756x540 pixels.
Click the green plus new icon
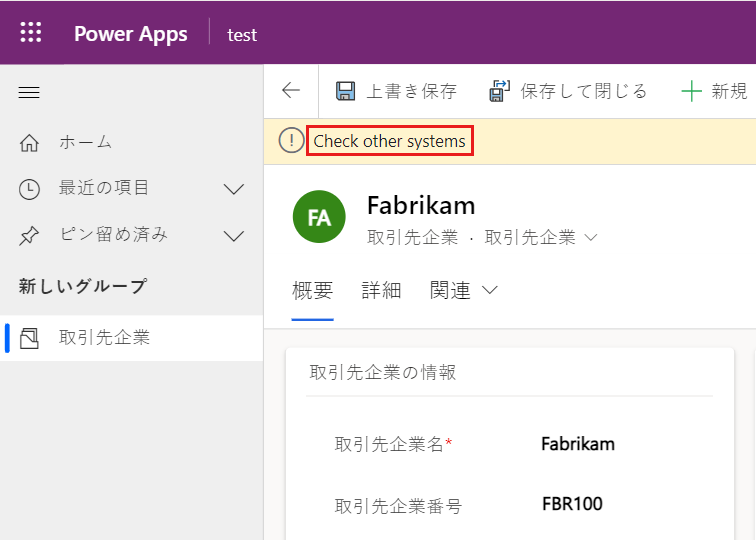[x=691, y=92]
